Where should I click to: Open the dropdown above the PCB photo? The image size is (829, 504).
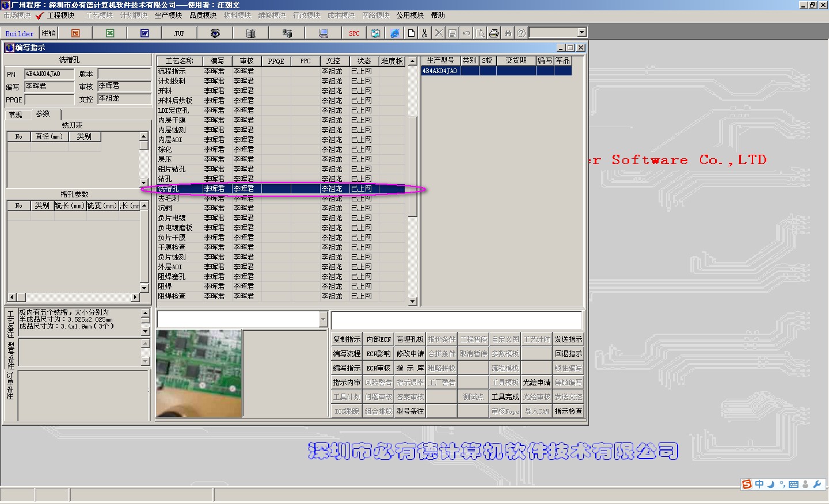[322, 319]
